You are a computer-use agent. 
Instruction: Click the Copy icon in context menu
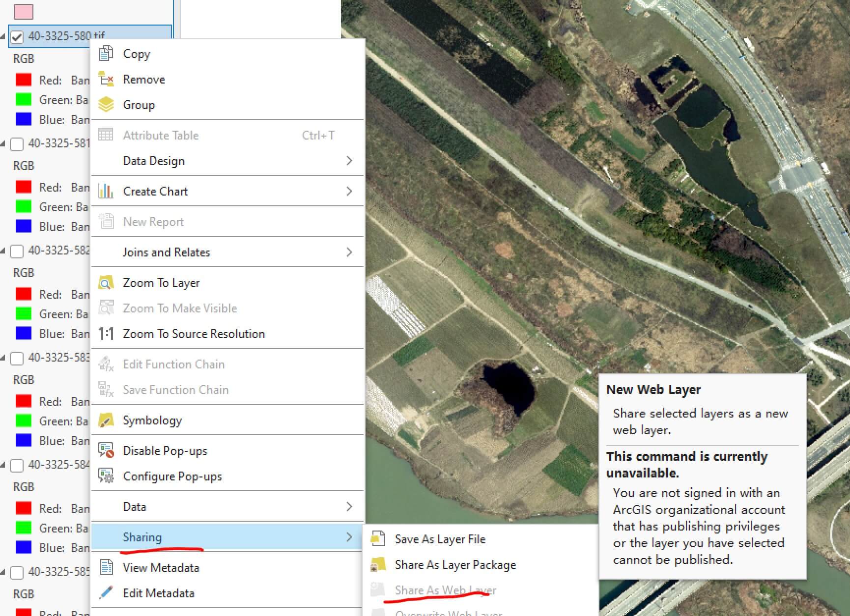click(x=106, y=54)
